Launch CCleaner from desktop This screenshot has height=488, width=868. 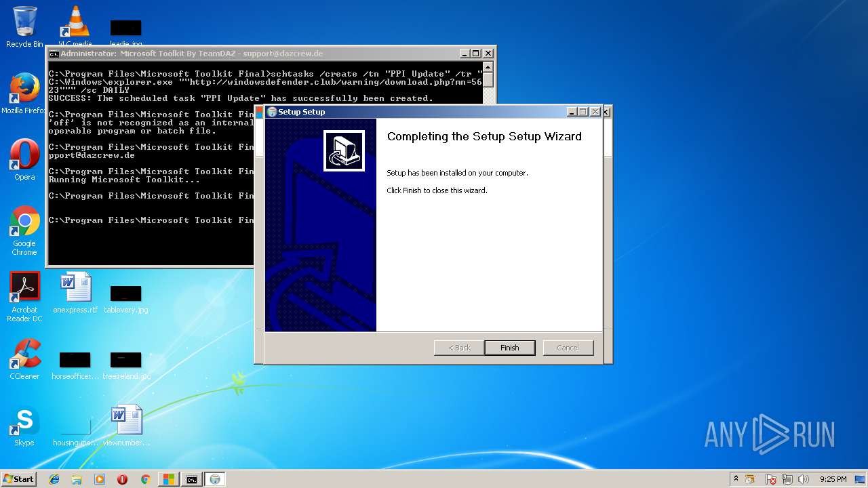[24, 359]
